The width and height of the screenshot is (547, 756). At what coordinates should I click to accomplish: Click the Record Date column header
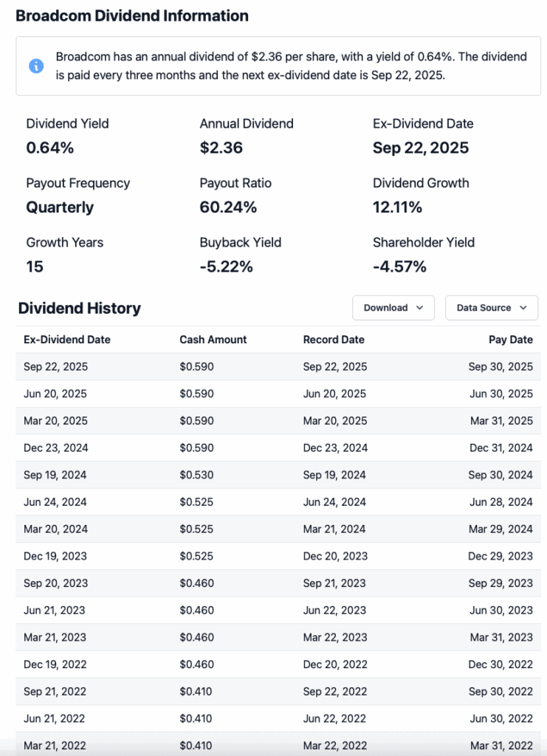pyautogui.click(x=334, y=340)
